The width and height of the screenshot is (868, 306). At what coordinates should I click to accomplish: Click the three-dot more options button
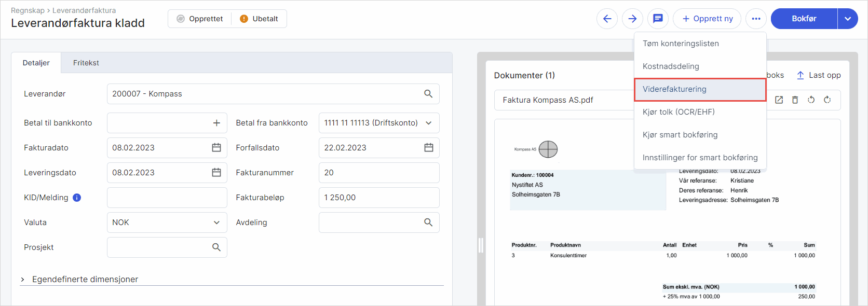[756, 19]
